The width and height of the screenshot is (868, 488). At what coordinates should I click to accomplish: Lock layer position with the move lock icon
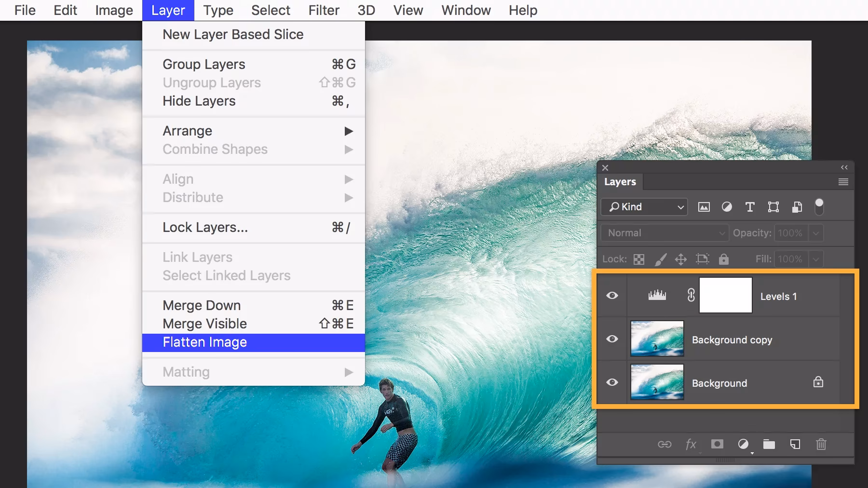[x=681, y=259]
